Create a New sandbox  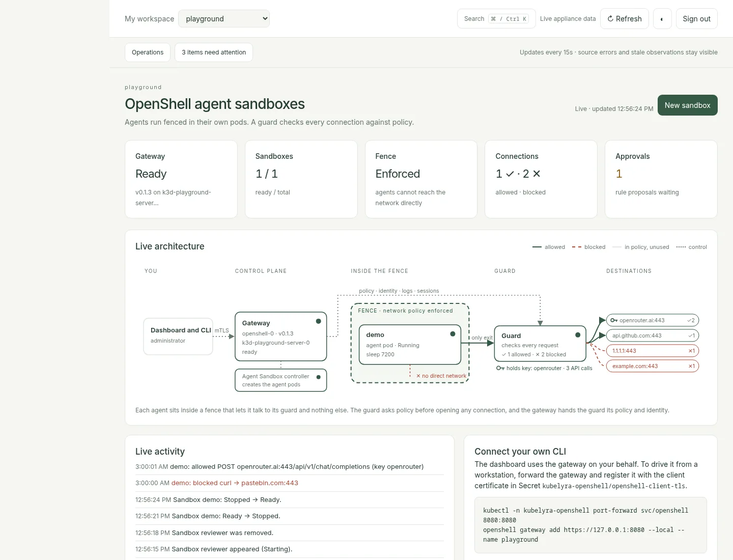688,105
